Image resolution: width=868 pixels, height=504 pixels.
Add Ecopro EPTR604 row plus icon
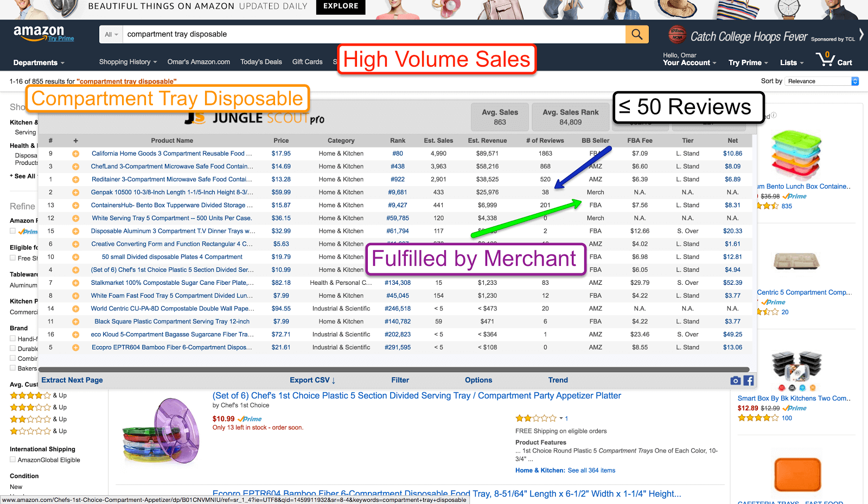[75, 348]
